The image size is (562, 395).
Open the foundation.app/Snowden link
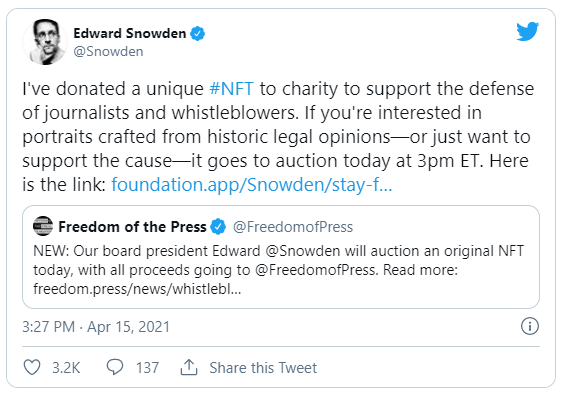click(252, 185)
